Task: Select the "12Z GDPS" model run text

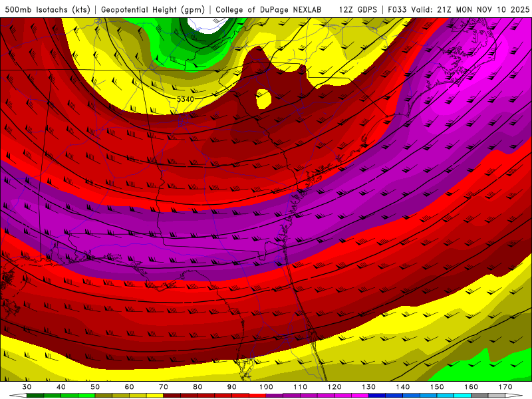Action: [x=358, y=10]
